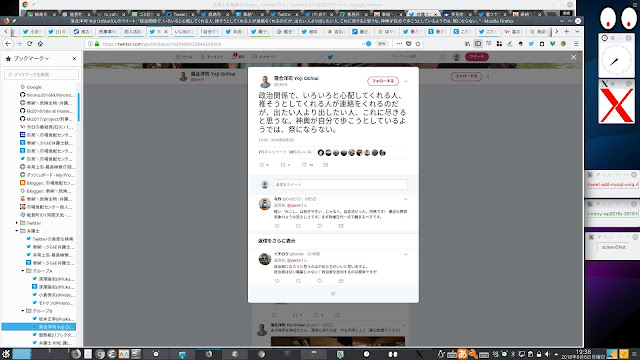Click screenShot button in small window
Screen dimensions: 640x360
[x=613, y=247]
